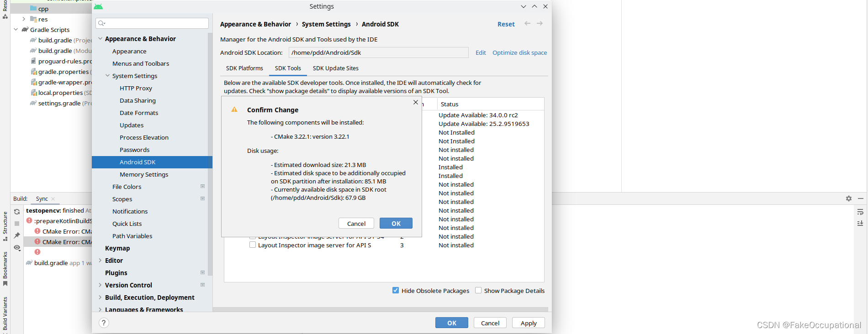The width and height of the screenshot is (868, 334).
Task: Open the eye view options icon in Build panel
Action: coord(17,248)
